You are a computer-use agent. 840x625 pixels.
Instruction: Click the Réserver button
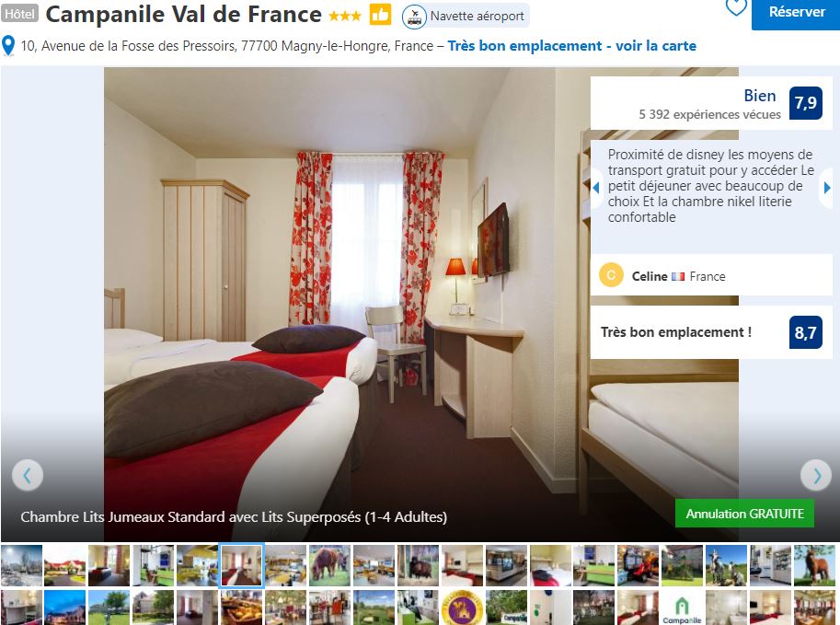click(796, 12)
